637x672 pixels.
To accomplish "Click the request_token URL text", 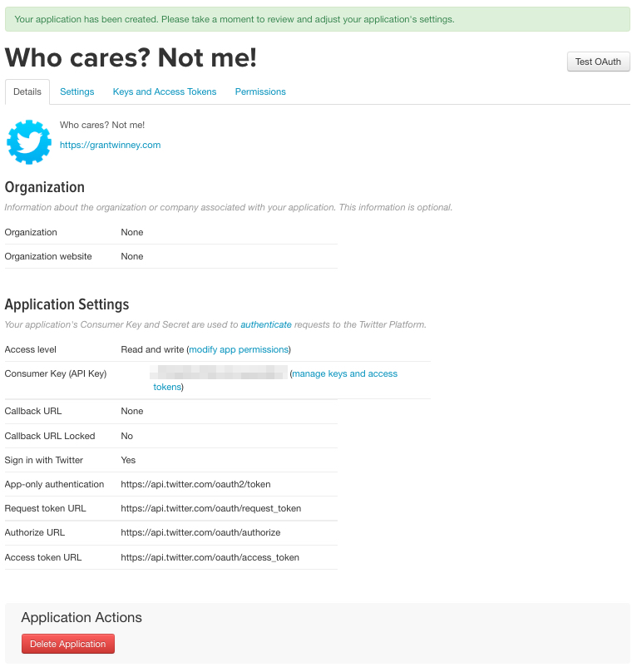I will click(211, 508).
